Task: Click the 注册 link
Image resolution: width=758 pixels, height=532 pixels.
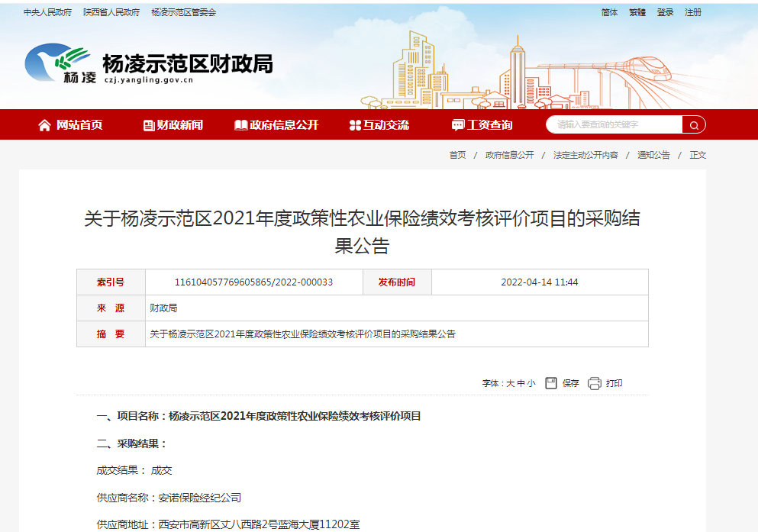Action: pos(692,12)
